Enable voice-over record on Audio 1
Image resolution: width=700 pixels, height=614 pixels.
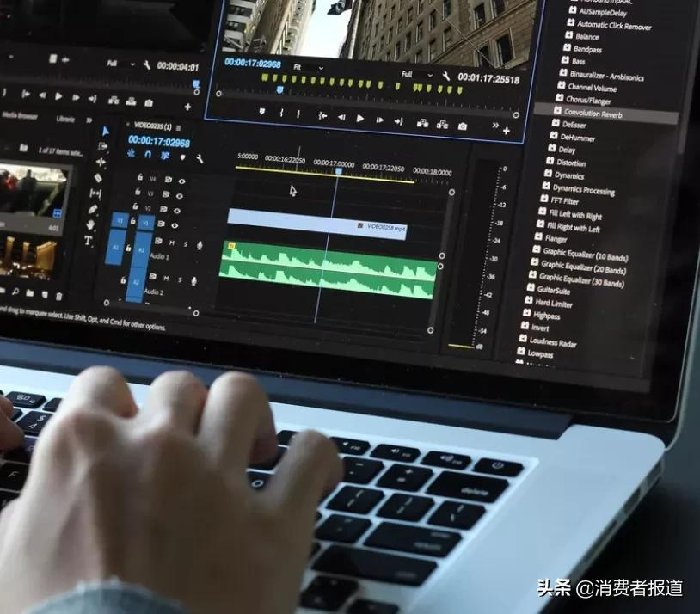(200, 245)
